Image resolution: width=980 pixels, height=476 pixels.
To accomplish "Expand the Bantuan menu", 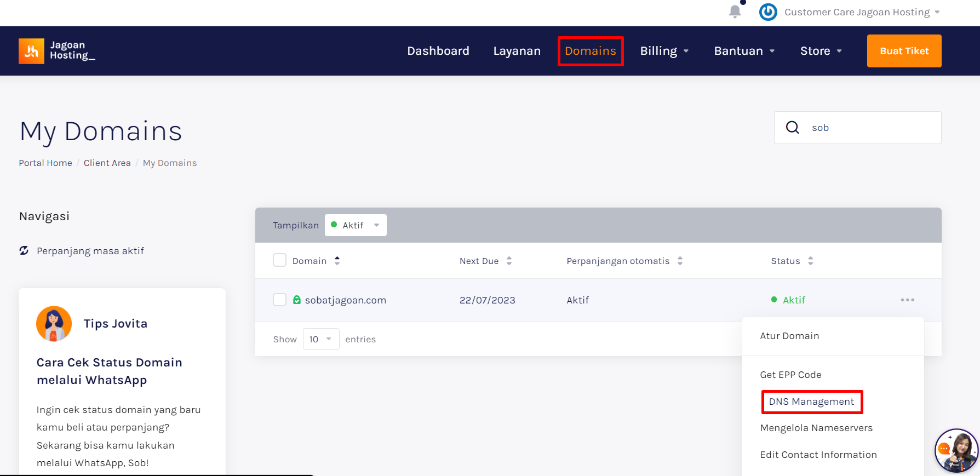I will click(x=744, y=51).
